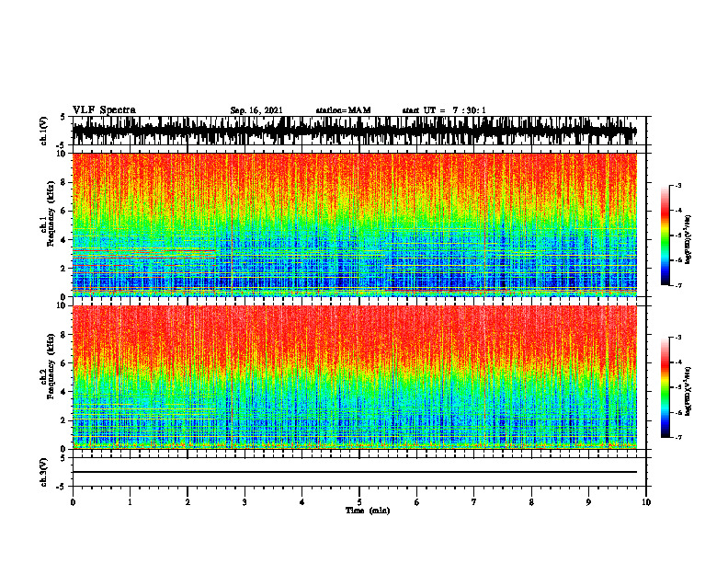Click the "-7" label on ch.1 color bar
The image size is (728, 563).
point(678,285)
